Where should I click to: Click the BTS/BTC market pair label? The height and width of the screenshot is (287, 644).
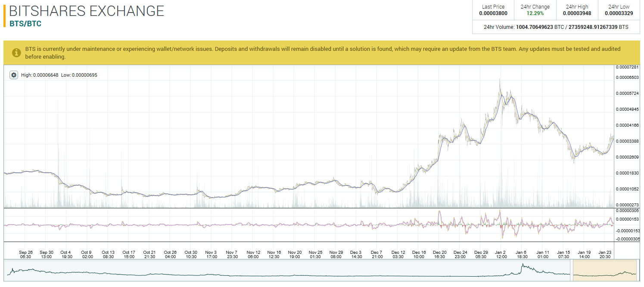(25, 24)
